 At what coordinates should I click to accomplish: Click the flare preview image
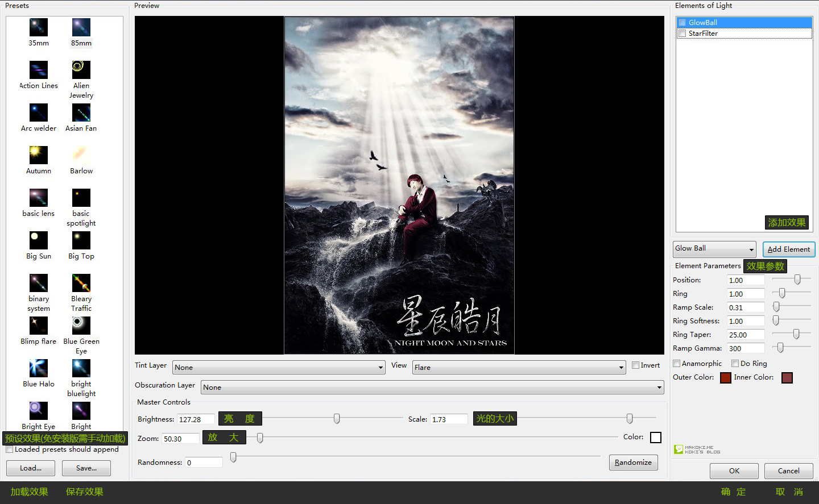point(399,185)
